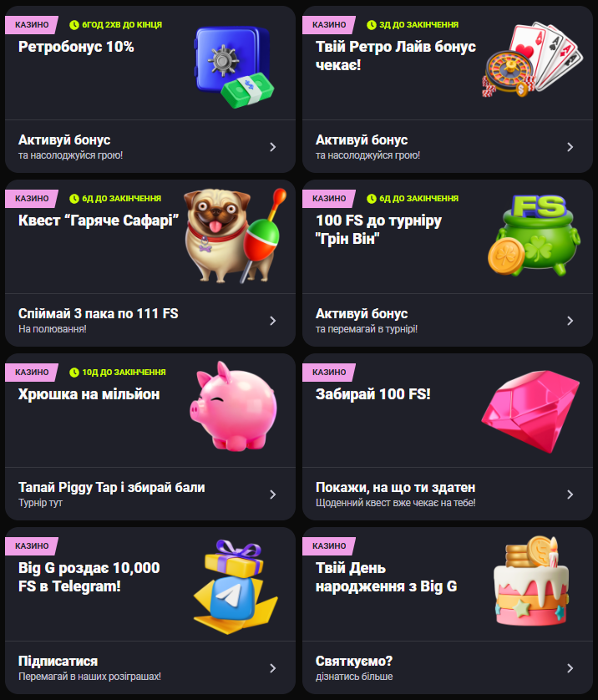Image resolution: width=598 pixels, height=700 pixels.
Task: Click Активуй бонус under Ретро Лайв bonus
Action: pos(362,139)
